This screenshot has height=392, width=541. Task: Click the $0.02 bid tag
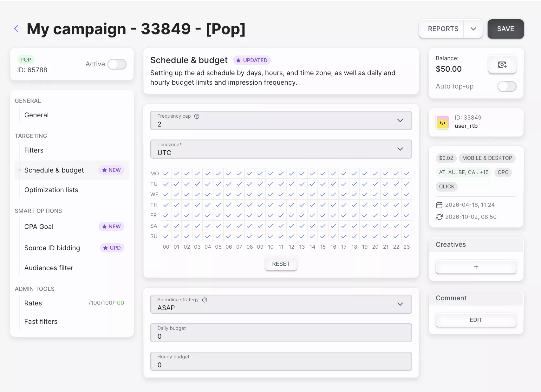(x=446, y=158)
